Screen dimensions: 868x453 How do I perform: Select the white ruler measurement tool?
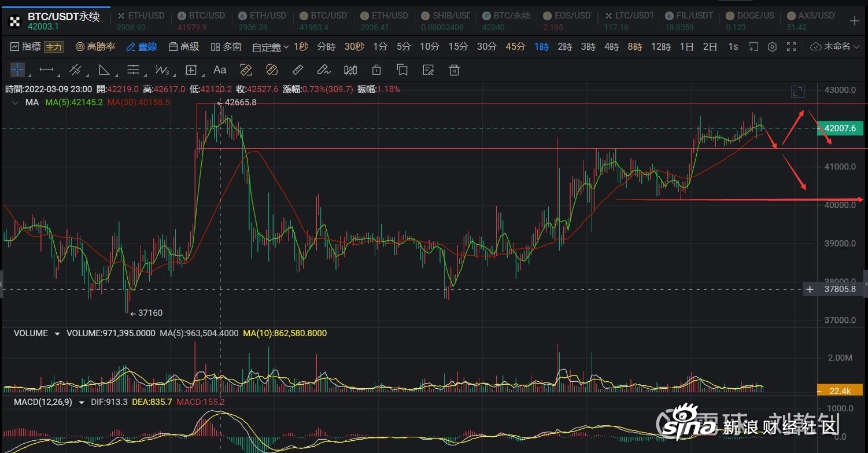point(298,70)
